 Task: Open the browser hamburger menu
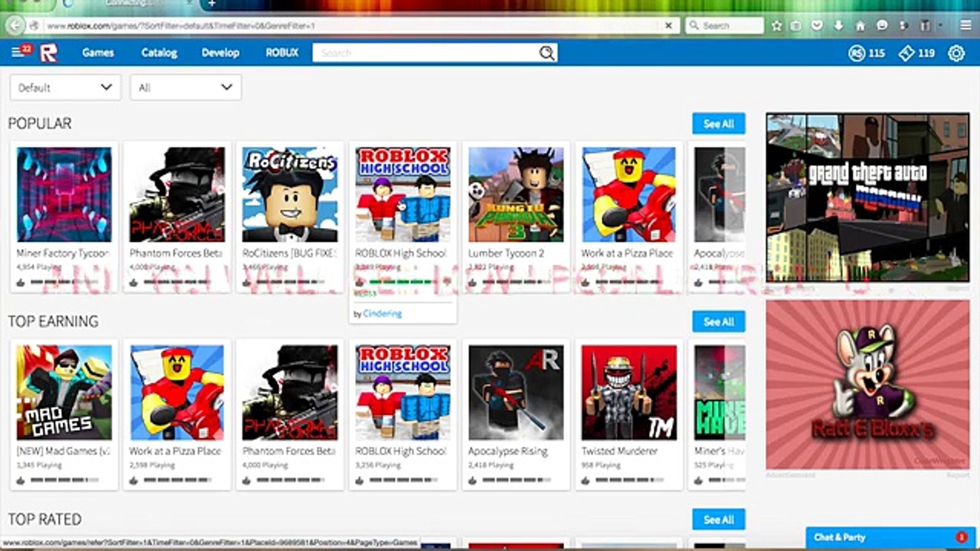pos(965,26)
